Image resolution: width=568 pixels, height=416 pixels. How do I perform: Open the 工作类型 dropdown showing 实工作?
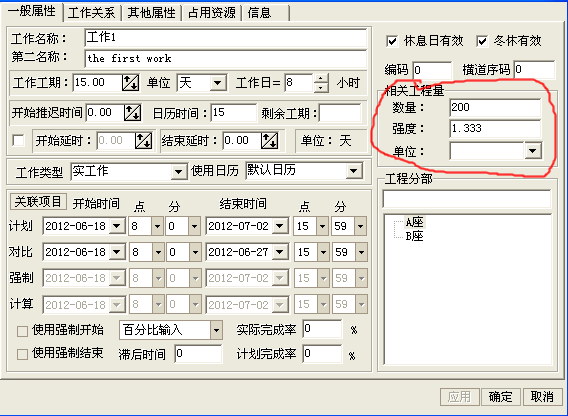pos(178,171)
